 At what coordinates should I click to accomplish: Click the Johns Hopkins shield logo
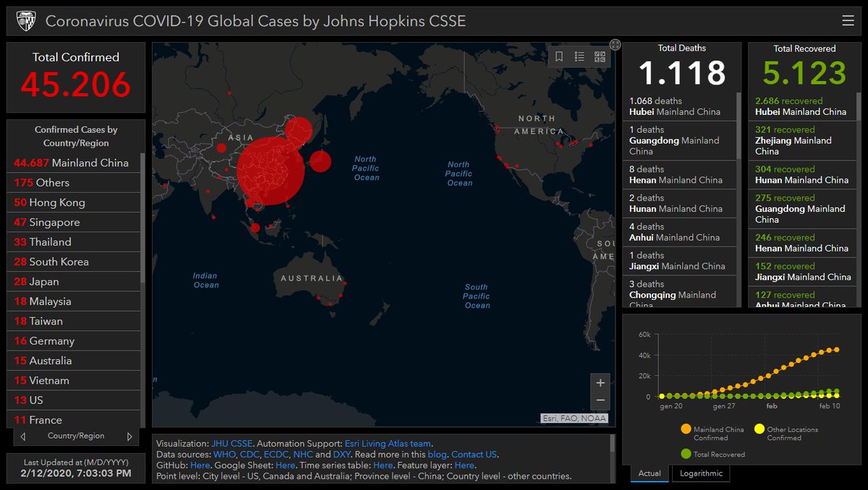27,20
